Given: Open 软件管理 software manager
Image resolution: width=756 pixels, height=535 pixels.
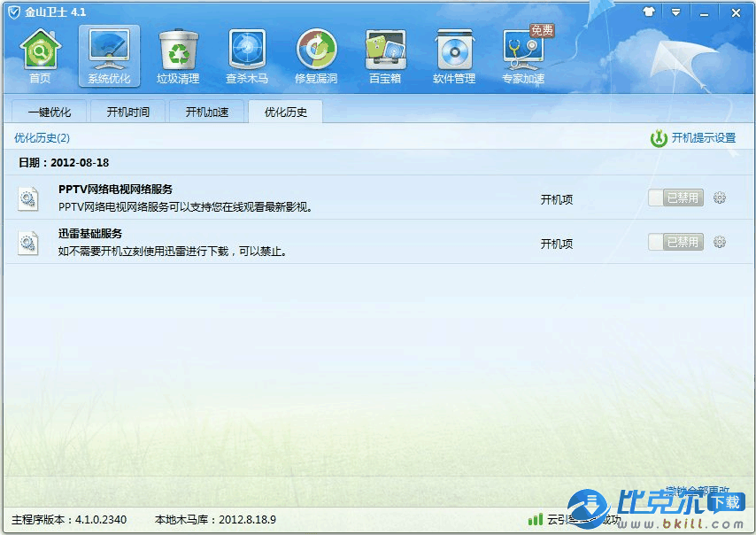Looking at the screenshot, I should pyautogui.click(x=454, y=56).
